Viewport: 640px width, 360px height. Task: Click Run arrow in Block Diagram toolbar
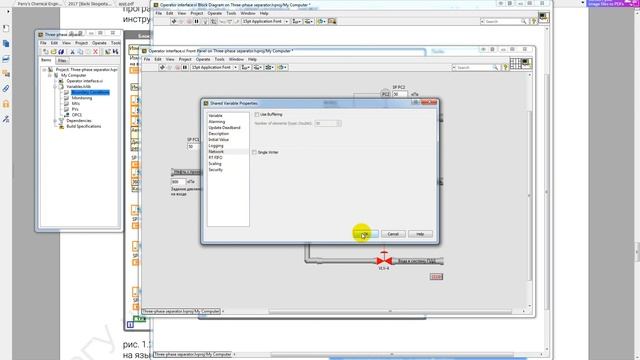[x=173, y=21]
